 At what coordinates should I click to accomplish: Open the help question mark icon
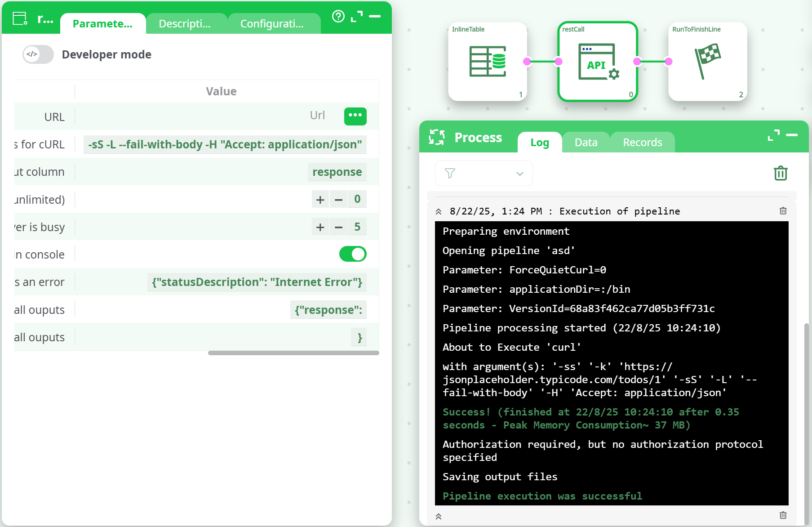338,17
